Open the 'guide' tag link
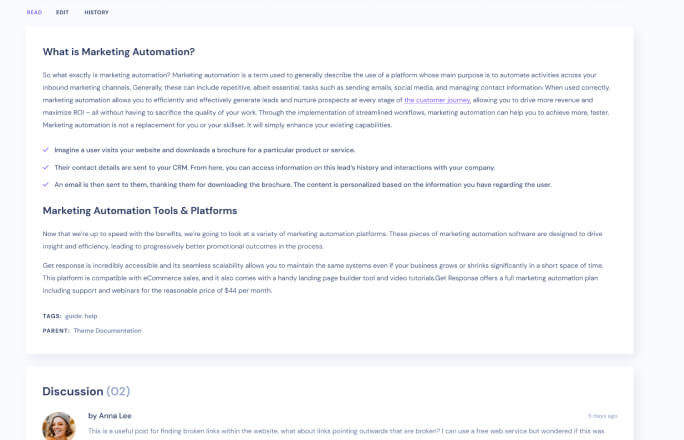Screen dimensions: 684x440 pos(73,316)
